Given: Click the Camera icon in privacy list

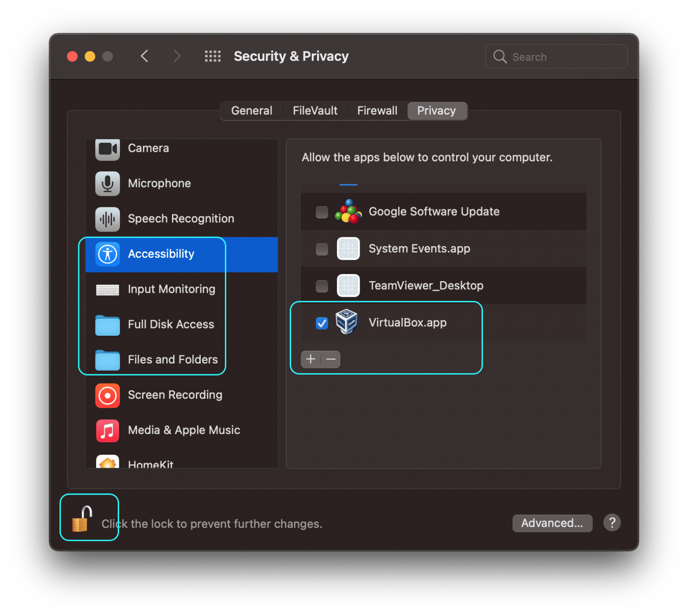Looking at the screenshot, I should [107, 149].
